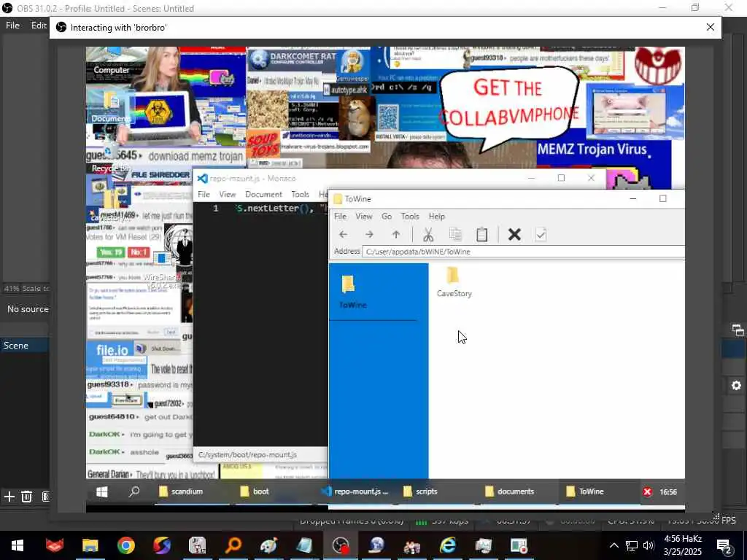Open the View menu in Monaco window

click(x=228, y=194)
